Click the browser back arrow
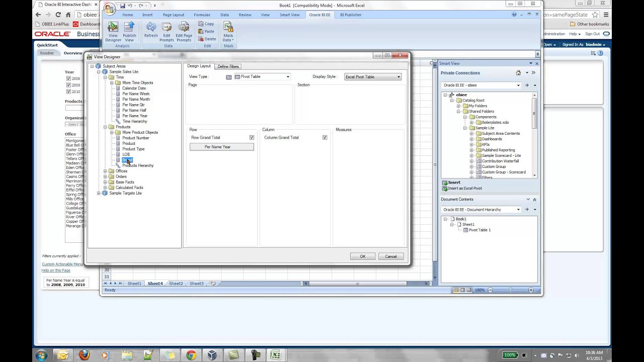This screenshot has width=644, height=362. point(38,15)
